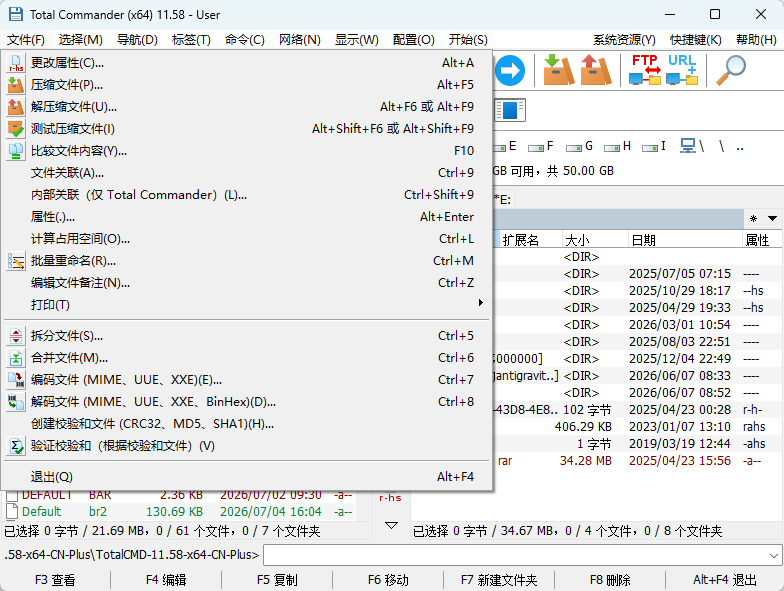Choose 退出(Q) menu entry
784x591 pixels.
248,477
